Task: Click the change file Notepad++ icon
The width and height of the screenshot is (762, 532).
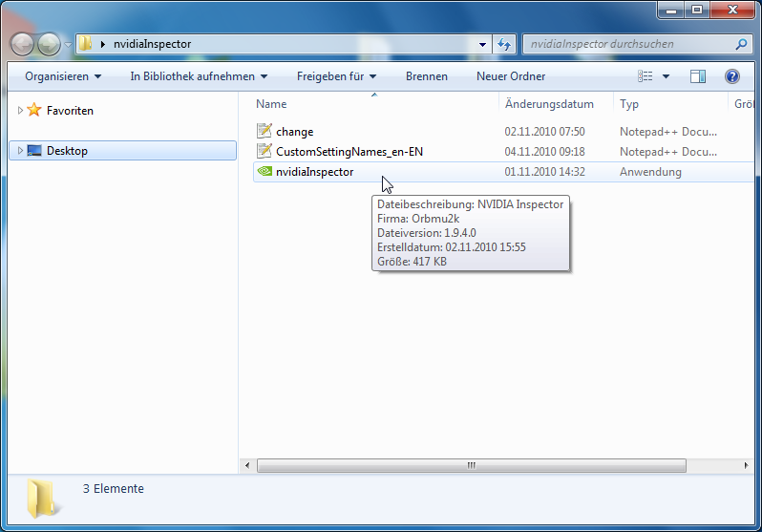Action: point(265,132)
